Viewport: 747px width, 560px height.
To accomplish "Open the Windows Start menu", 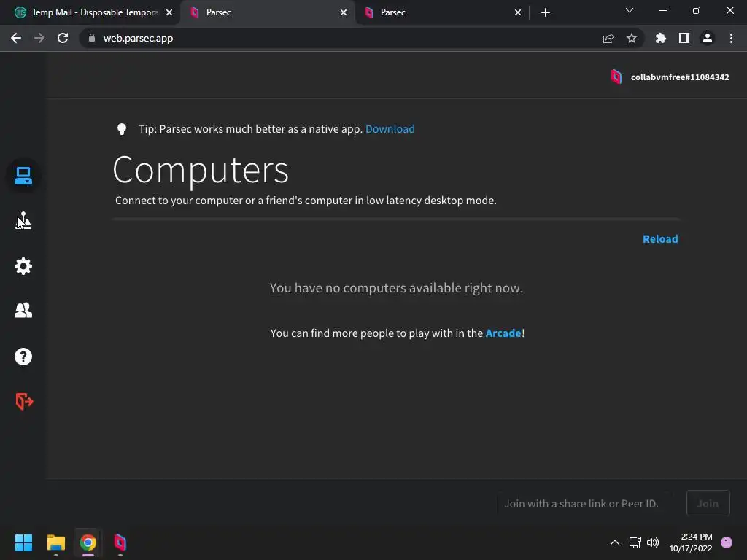I will coord(23,542).
